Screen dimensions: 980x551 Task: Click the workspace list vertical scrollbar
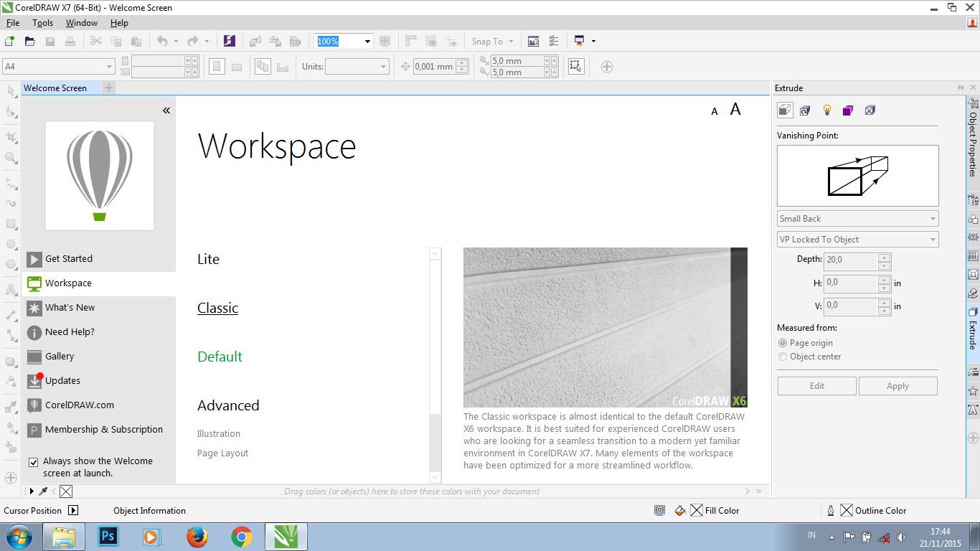point(435,365)
